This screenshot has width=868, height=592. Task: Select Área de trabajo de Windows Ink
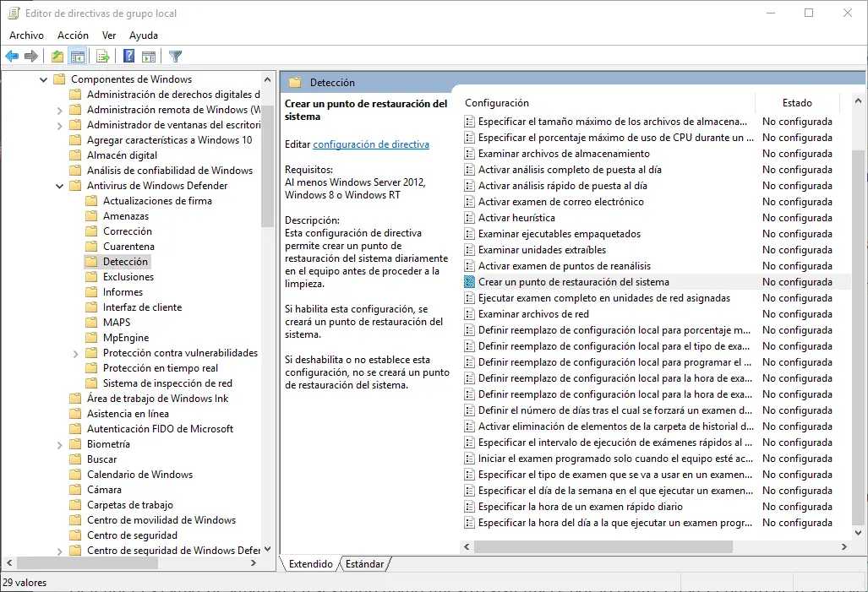[x=158, y=399]
